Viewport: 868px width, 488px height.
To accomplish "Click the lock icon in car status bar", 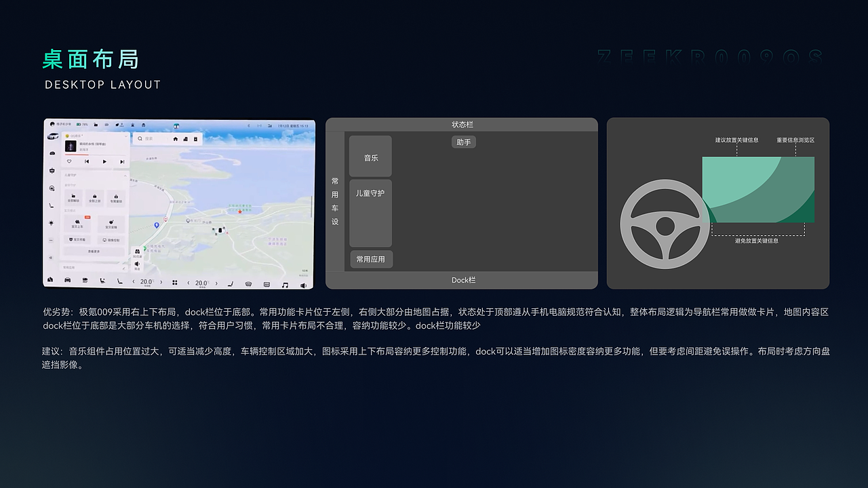I will pos(96,125).
